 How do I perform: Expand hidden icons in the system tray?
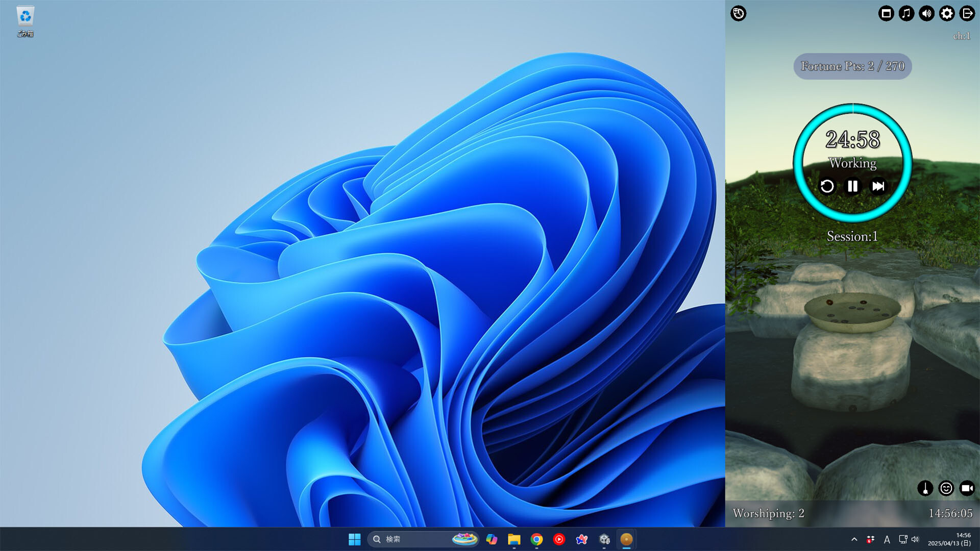853,539
